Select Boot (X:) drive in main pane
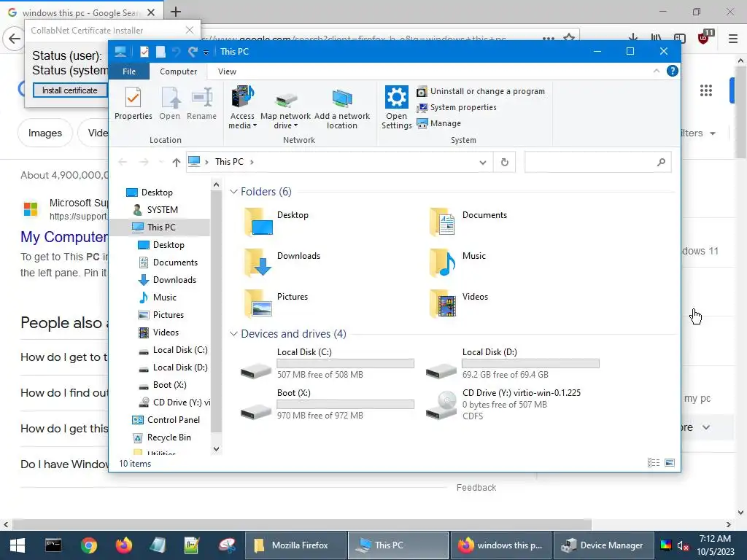This screenshot has height=560, width=747. click(327, 405)
